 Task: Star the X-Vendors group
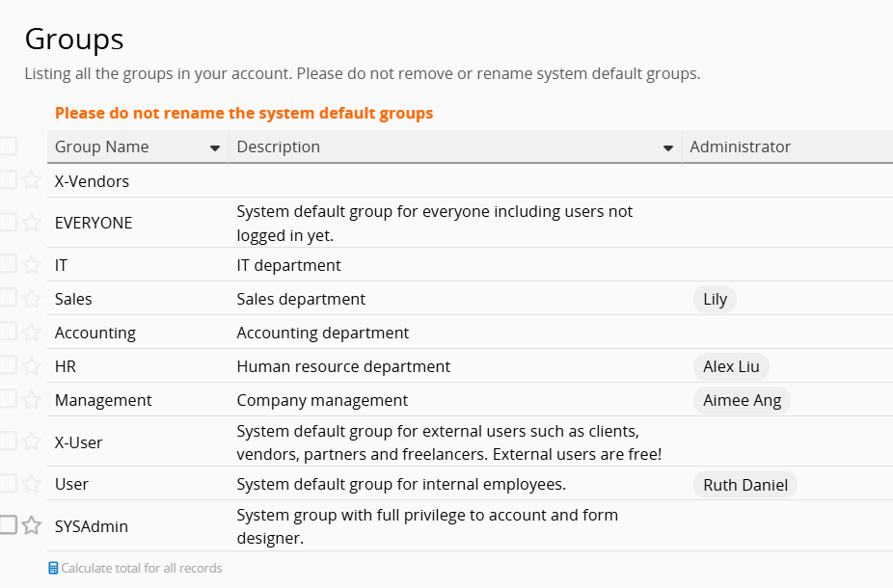31,180
